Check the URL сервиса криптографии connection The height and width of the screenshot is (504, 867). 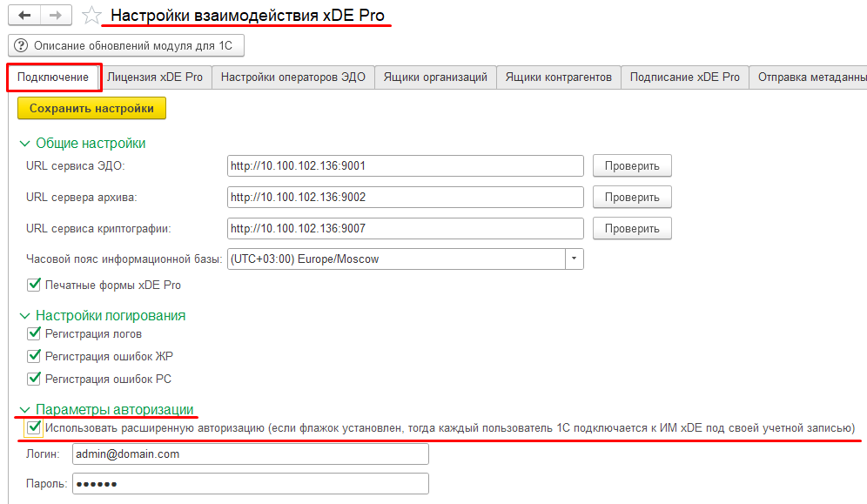coord(632,228)
